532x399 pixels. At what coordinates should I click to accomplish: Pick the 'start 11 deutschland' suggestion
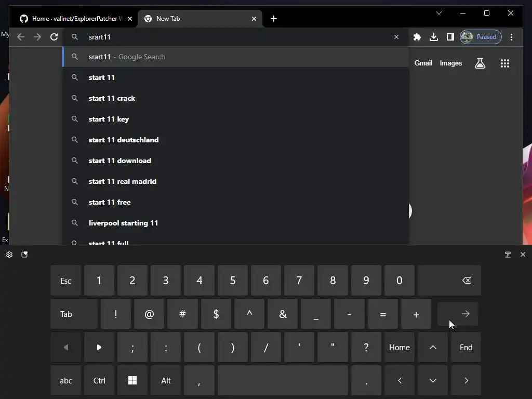[236, 140]
